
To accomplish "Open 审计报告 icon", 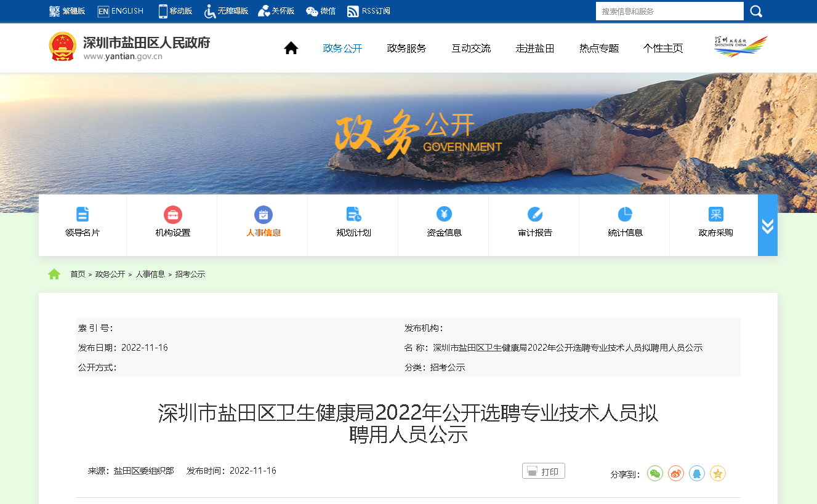I will pos(534,214).
